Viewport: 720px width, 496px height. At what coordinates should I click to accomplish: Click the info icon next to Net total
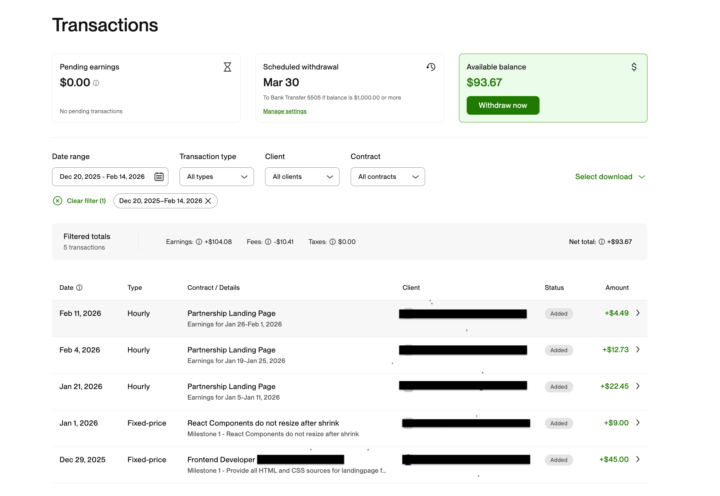click(x=601, y=242)
